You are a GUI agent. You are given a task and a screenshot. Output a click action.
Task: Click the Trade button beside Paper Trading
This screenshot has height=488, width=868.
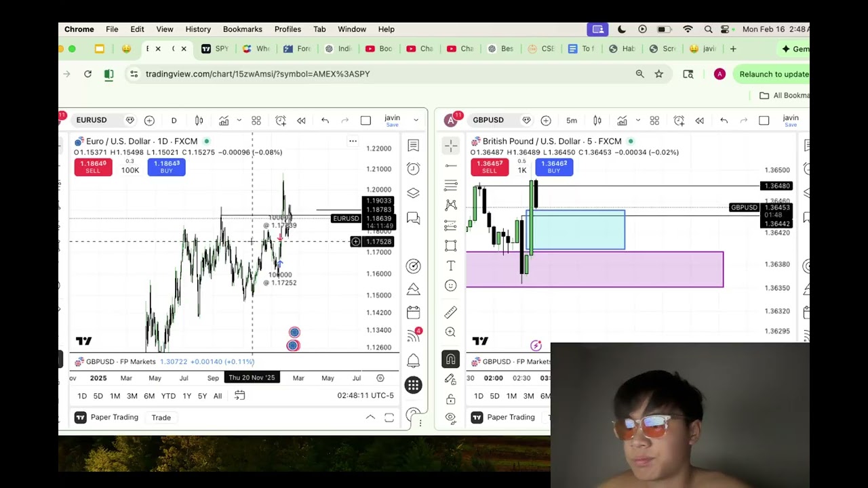[161, 418]
